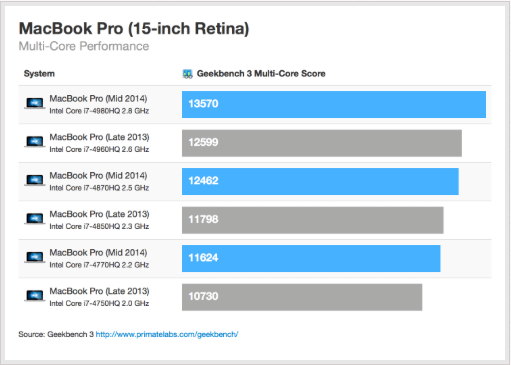Click the Multi-Core Performance subtitle
Viewport: 511px width, 365px height.
point(84,46)
